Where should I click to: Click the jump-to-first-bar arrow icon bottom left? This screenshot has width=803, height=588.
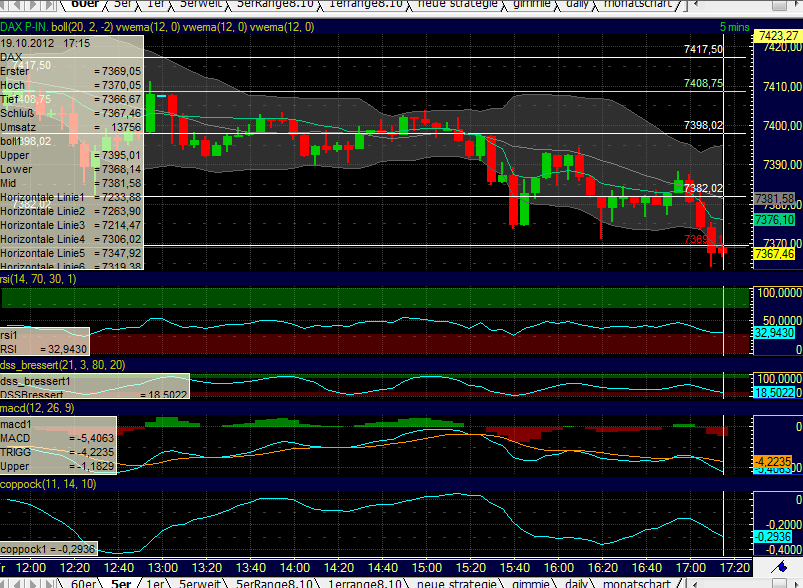pyautogui.click(x=4, y=582)
